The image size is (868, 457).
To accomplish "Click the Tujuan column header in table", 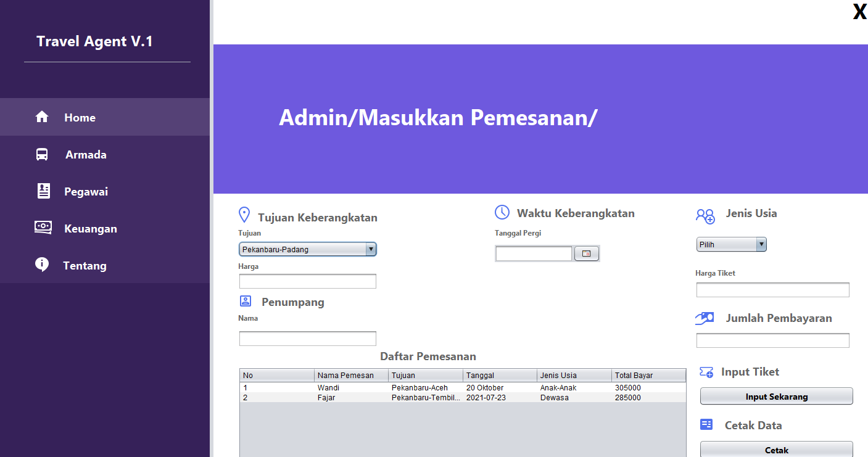I will pyautogui.click(x=426, y=376).
